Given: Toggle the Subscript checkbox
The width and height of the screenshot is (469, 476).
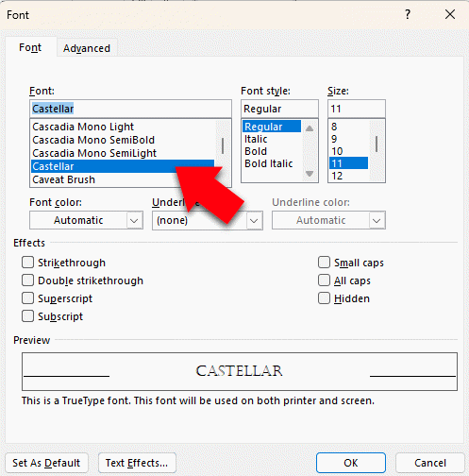Looking at the screenshot, I should click(27, 316).
